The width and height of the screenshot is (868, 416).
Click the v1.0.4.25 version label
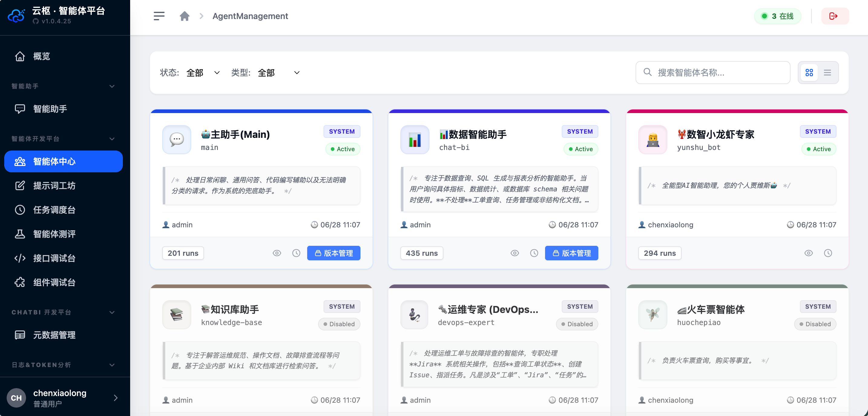(x=56, y=21)
